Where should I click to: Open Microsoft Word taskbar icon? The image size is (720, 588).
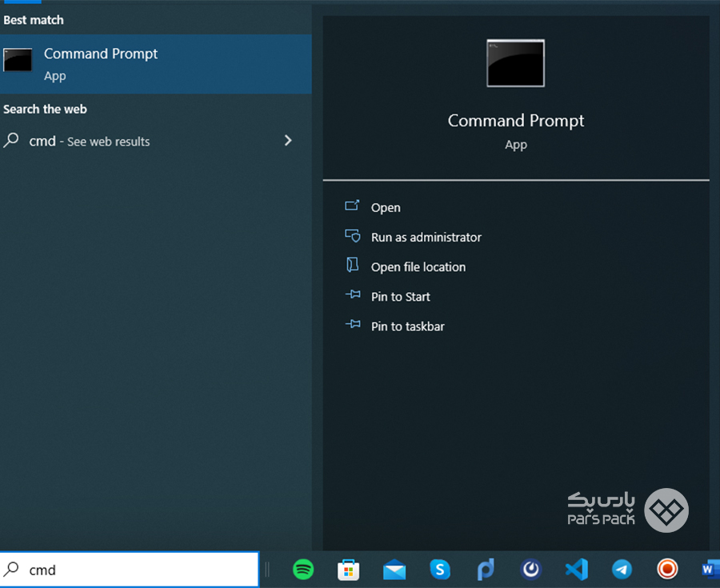tap(710, 570)
